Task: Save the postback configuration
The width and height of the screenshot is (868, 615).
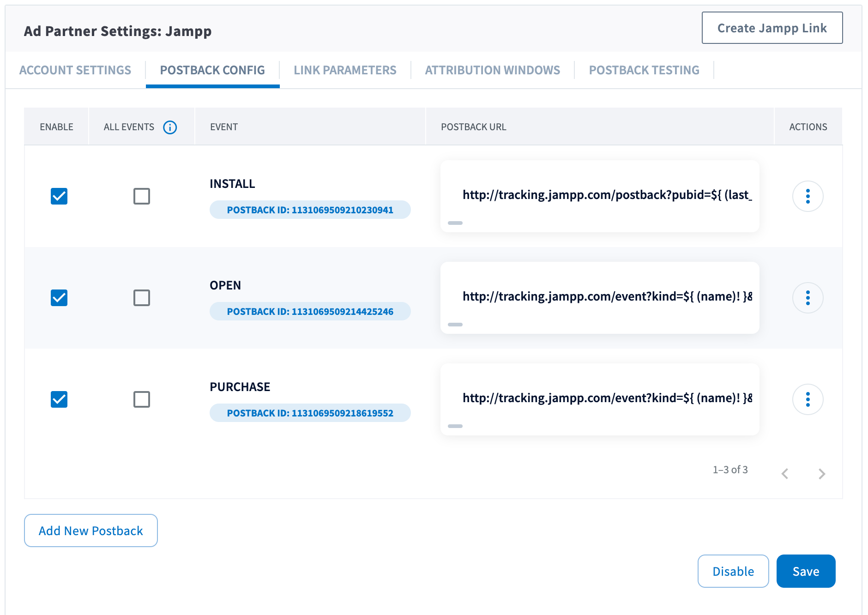Action: click(x=806, y=571)
